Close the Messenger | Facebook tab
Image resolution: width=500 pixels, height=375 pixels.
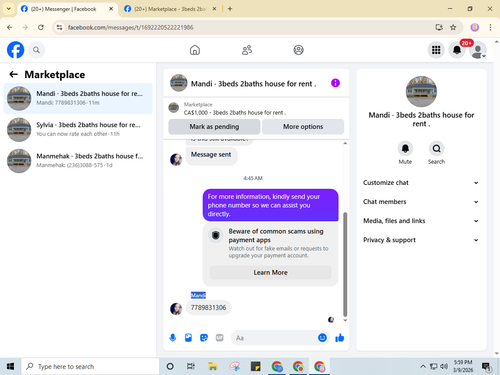pos(111,9)
